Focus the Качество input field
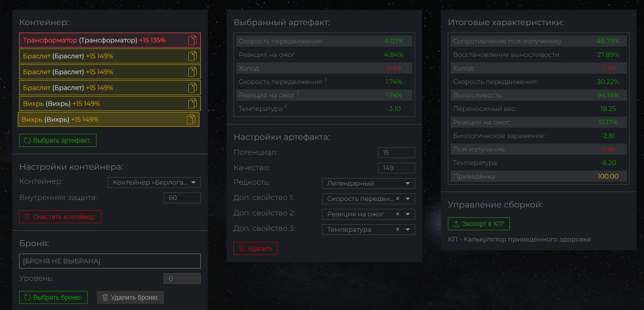 tap(396, 168)
